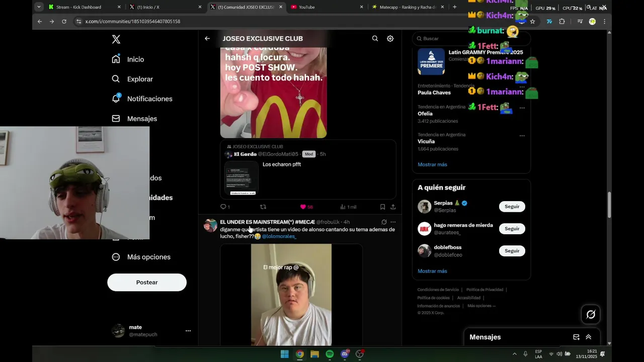Image resolution: width=644 pixels, height=362 pixels.
Task: Open the browser extensions puzzle icon
Action: coord(562,22)
